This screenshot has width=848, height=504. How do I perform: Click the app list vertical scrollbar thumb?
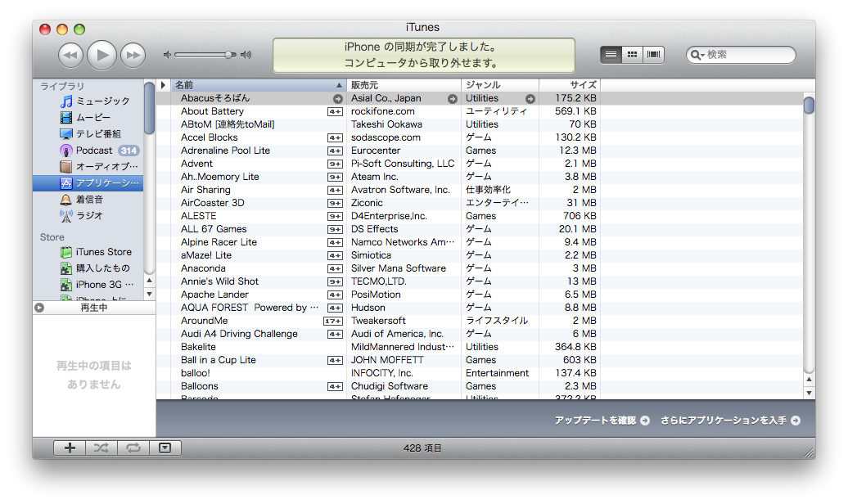[x=809, y=105]
